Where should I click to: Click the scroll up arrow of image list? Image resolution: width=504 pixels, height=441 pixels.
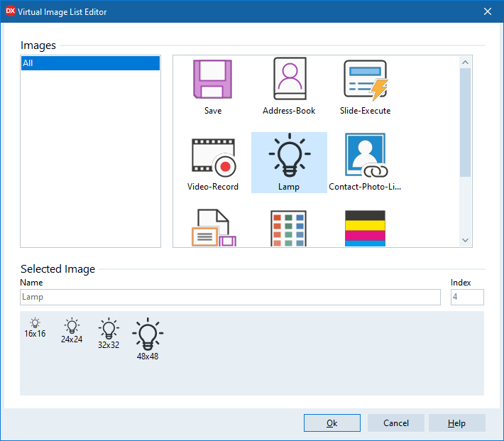(x=465, y=62)
